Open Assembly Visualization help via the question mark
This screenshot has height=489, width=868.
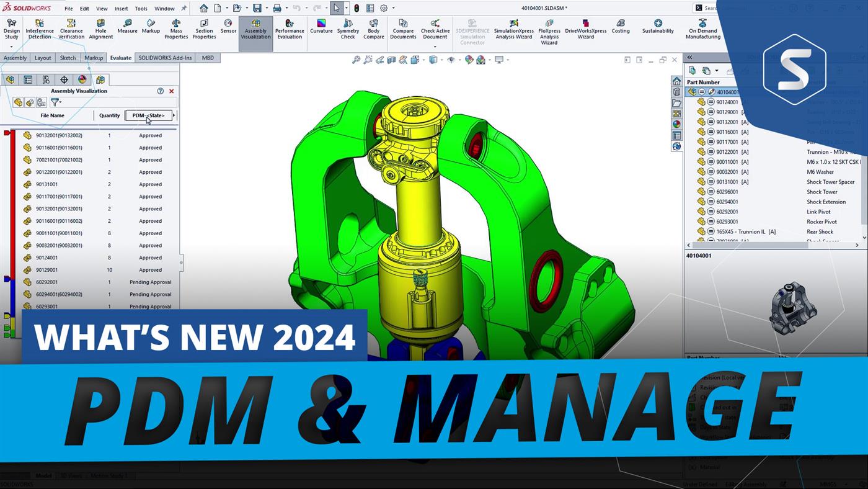click(160, 91)
